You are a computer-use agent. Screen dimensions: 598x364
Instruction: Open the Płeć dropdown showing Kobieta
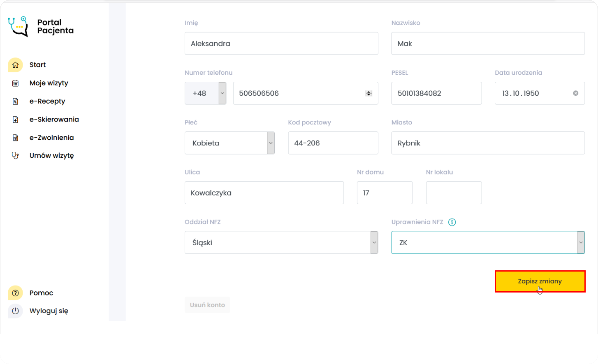[x=229, y=143]
